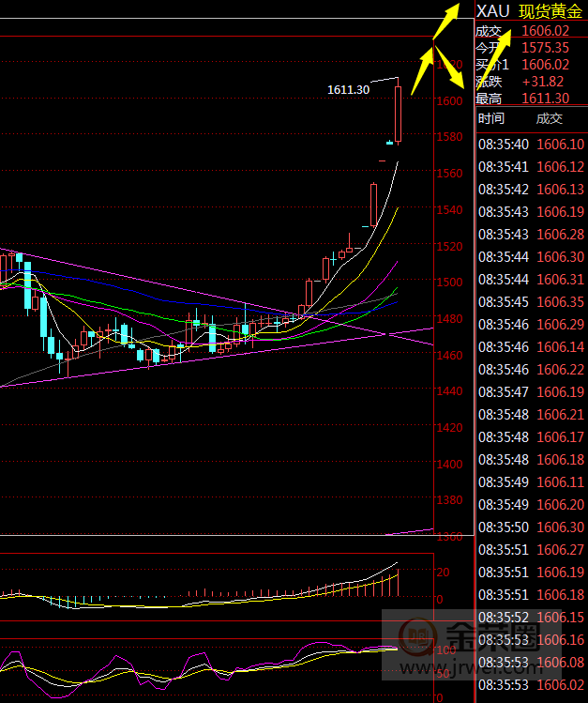
Task: Select the 最高 1611.30 quote row
Action: coord(530,99)
